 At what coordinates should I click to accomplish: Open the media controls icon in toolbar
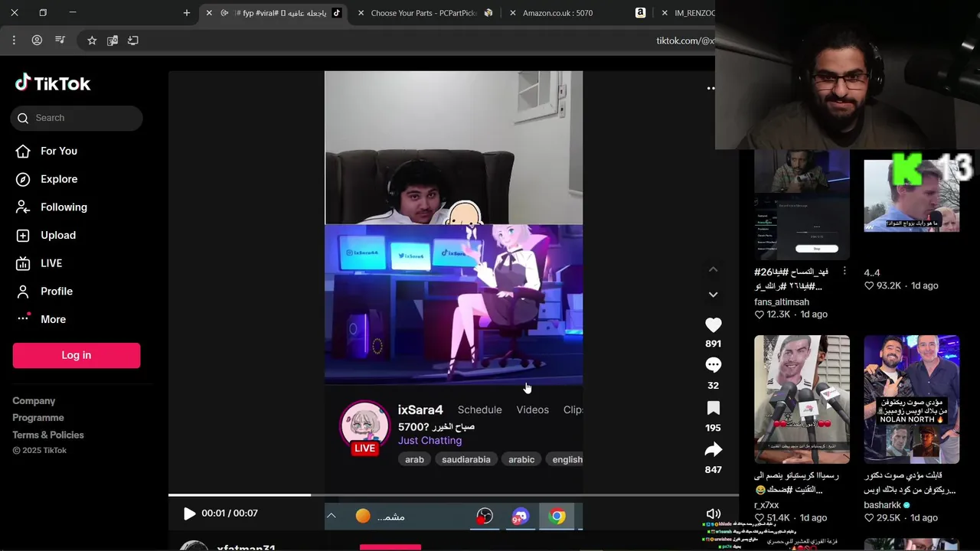[x=60, y=41]
